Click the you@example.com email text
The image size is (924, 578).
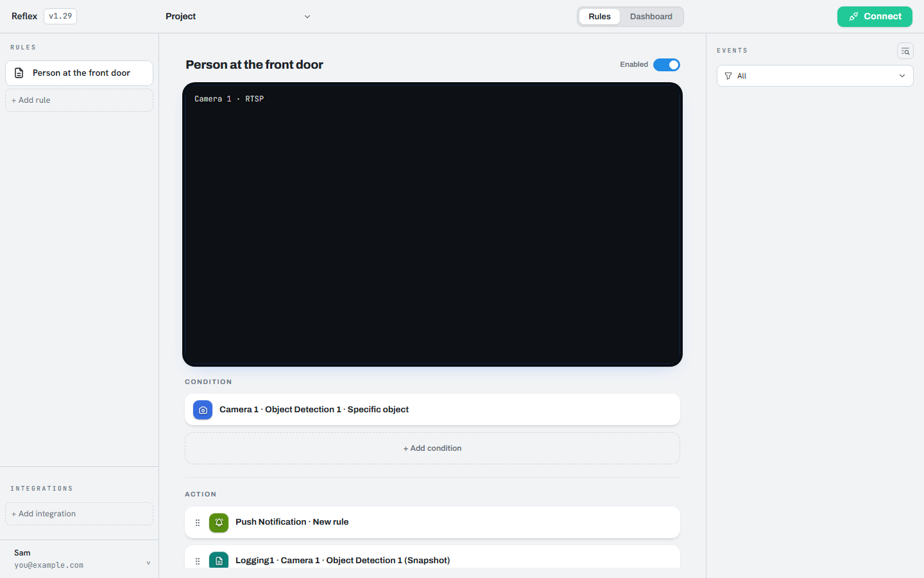click(49, 565)
